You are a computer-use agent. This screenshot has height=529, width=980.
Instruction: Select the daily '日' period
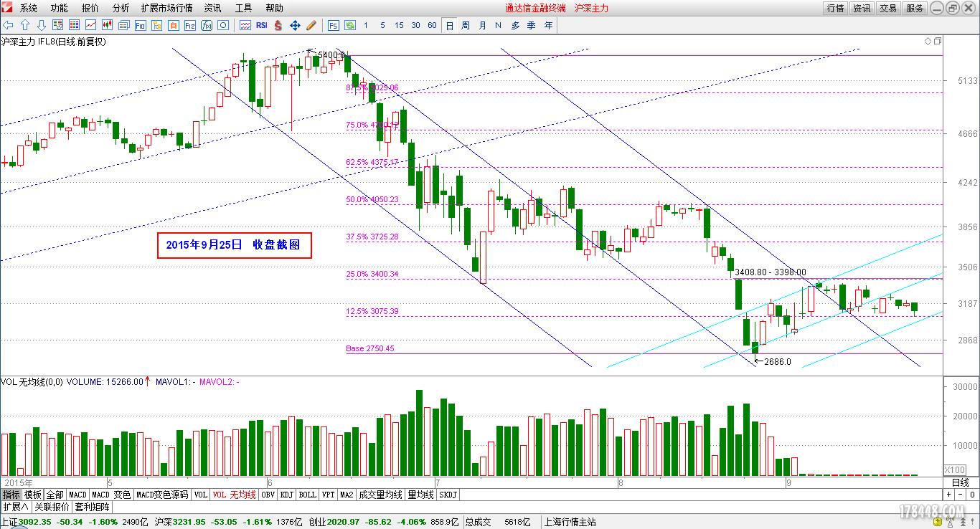(x=450, y=25)
